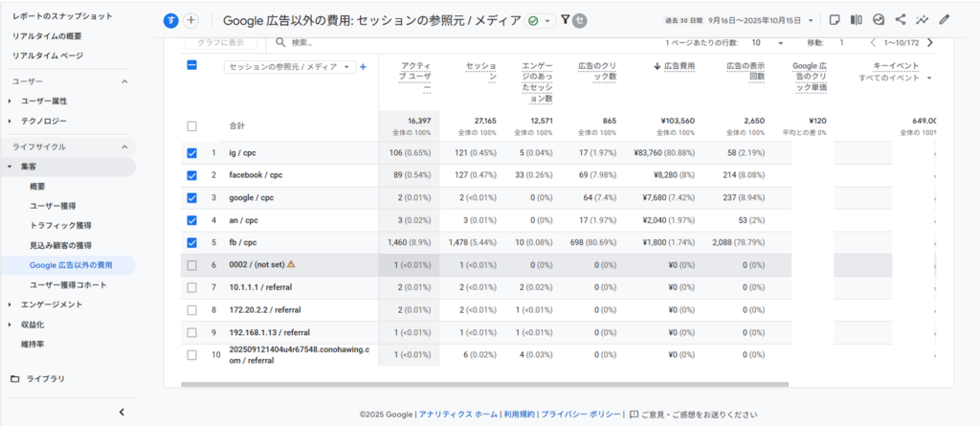
Task: Click the compare columns icon
Action: [857, 20]
